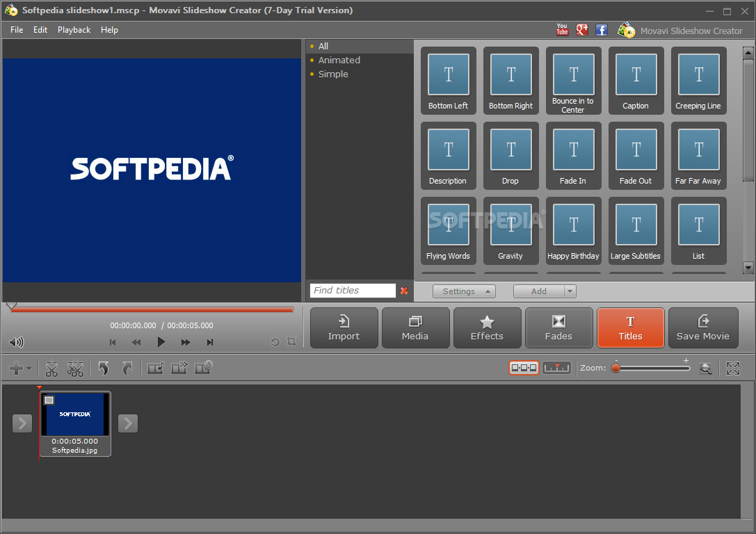Play the slideshow preview
756x534 pixels.
click(161, 342)
